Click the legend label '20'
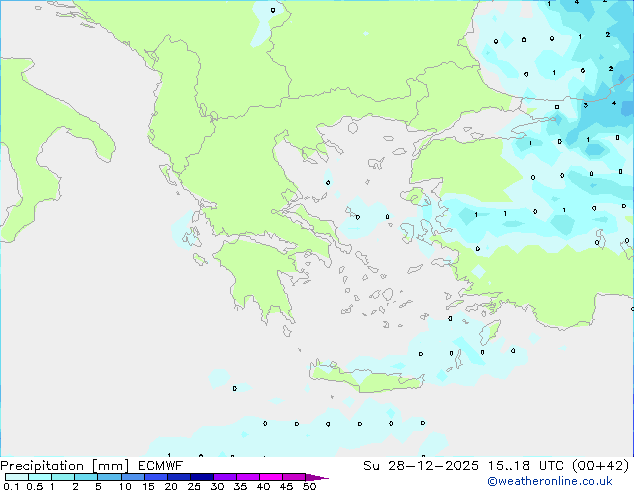 (x=171, y=486)
